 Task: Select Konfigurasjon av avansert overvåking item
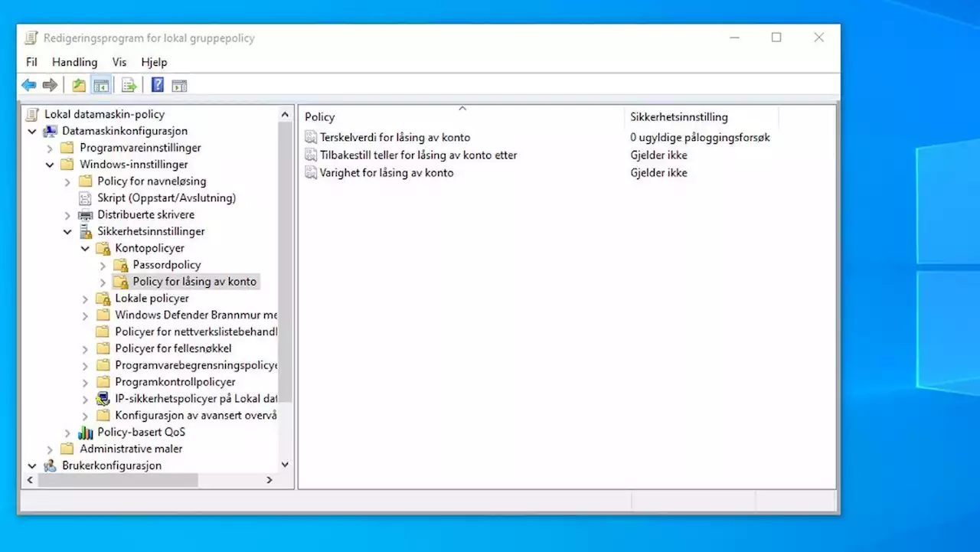coord(196,415)
